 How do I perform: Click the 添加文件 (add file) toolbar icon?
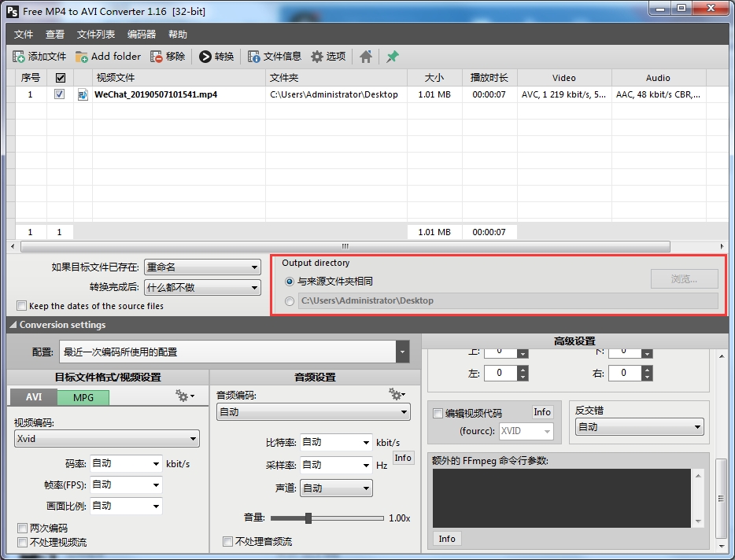(20, 57)
